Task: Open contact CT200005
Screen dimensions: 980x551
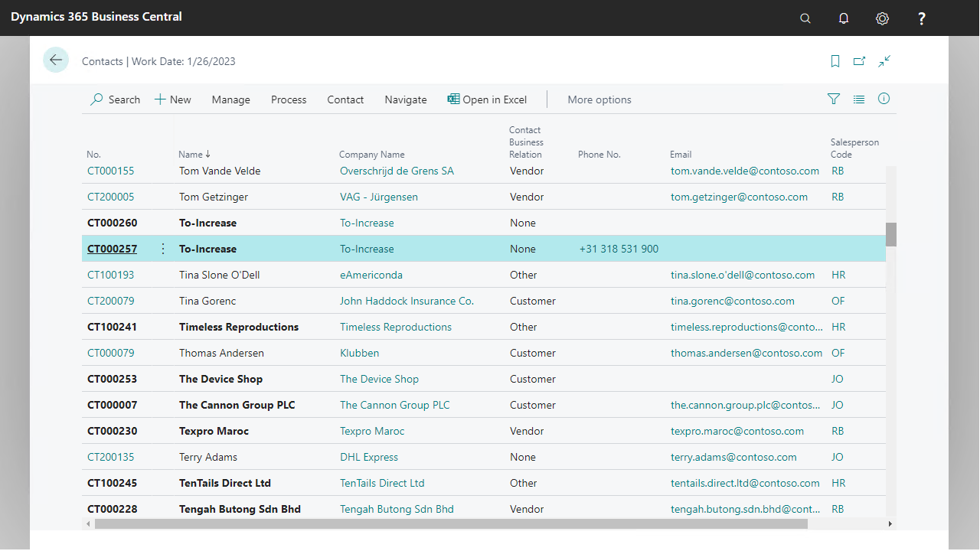Action: 110,197
